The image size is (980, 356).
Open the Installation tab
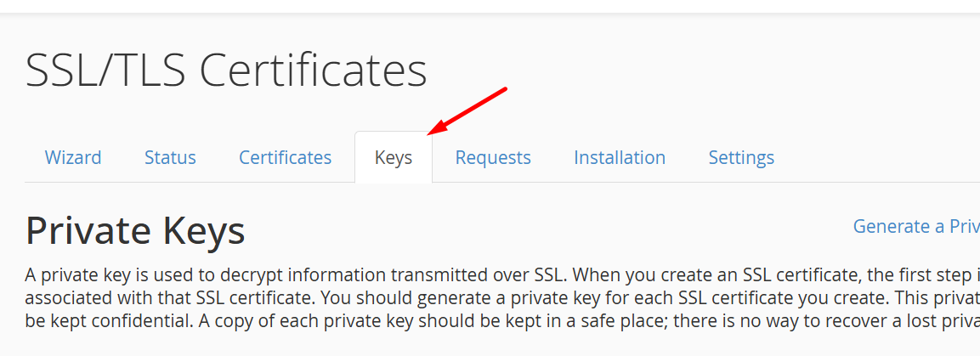coord(620,157)
